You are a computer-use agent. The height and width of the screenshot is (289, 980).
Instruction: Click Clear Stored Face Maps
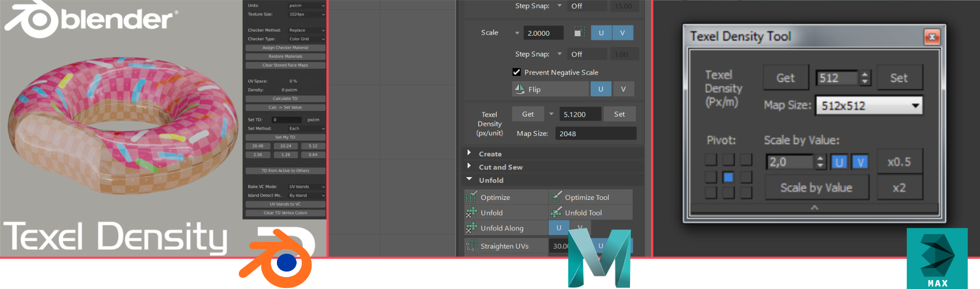click(x=285, y=65)
